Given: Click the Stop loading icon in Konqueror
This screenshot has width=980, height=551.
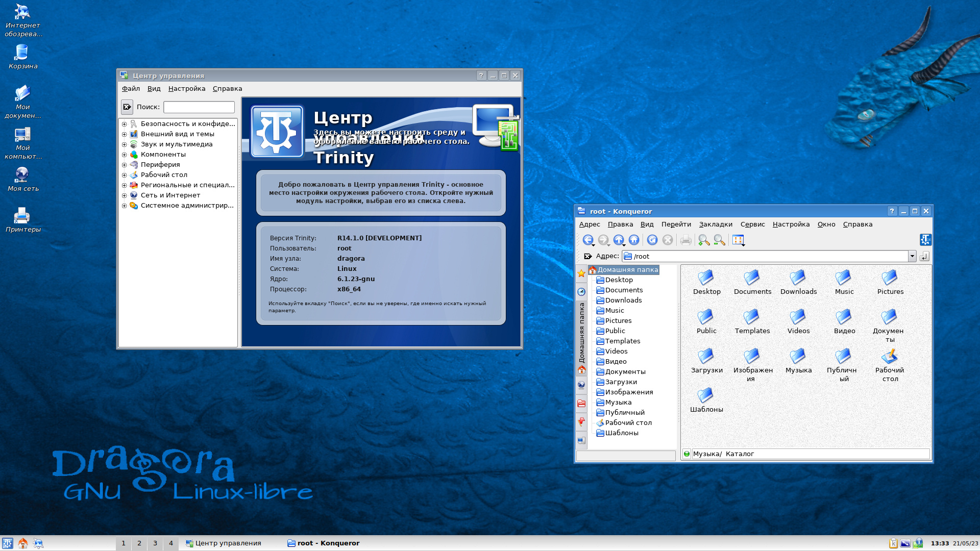Looking at the screenshot, I should 668,240.
